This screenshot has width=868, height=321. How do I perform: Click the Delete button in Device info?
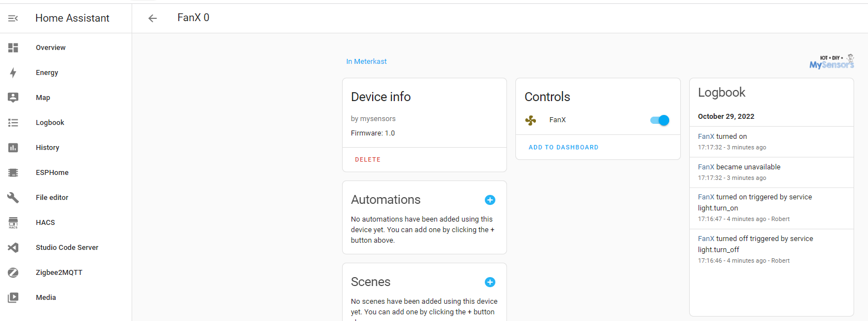368,160
